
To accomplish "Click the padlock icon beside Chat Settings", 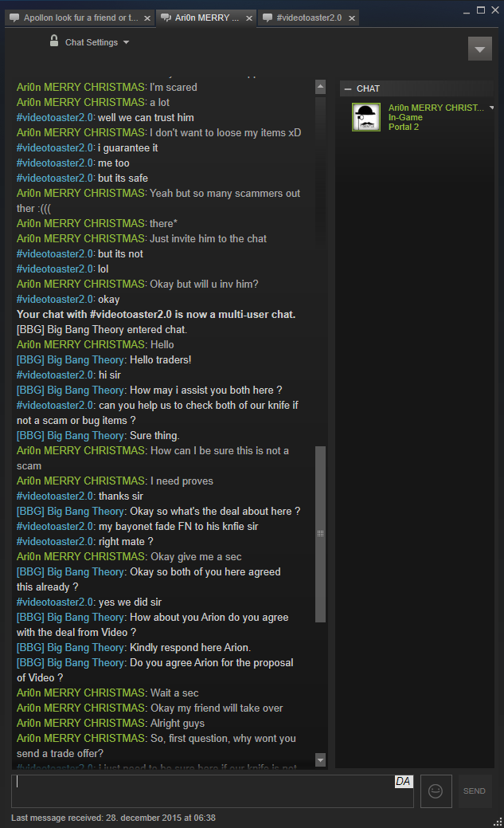I will point(54,41).
